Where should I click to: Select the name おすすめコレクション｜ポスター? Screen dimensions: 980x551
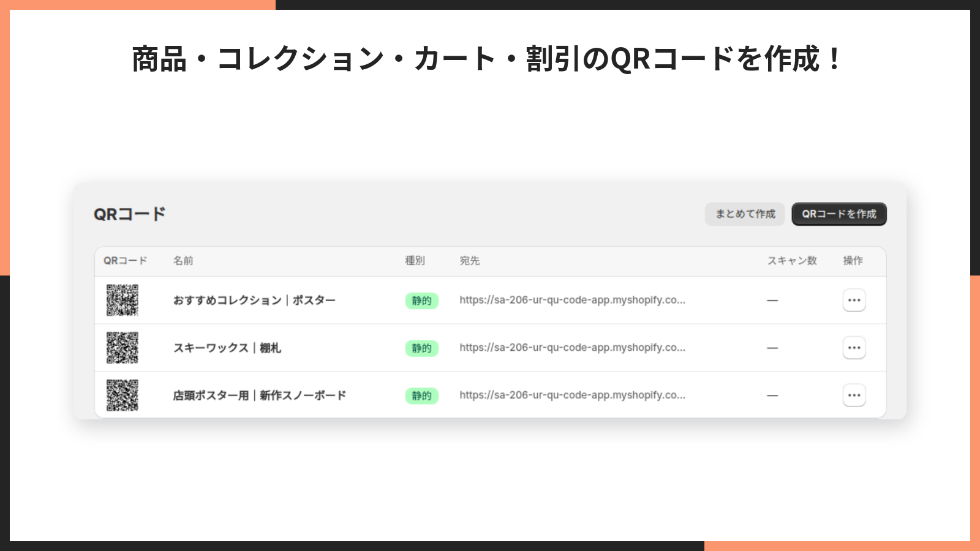[x=254, y=300]
